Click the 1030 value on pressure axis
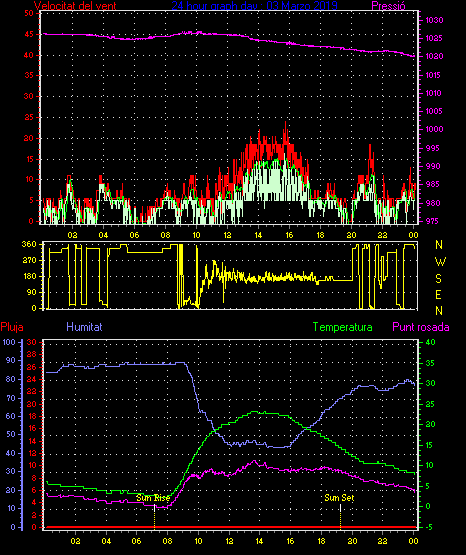 pyautogui.click(x=434, y=20)
